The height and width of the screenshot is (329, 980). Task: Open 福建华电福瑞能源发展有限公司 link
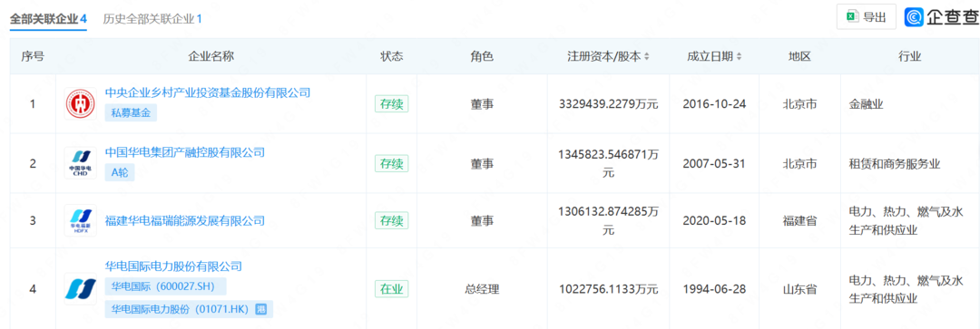point(185,220)
